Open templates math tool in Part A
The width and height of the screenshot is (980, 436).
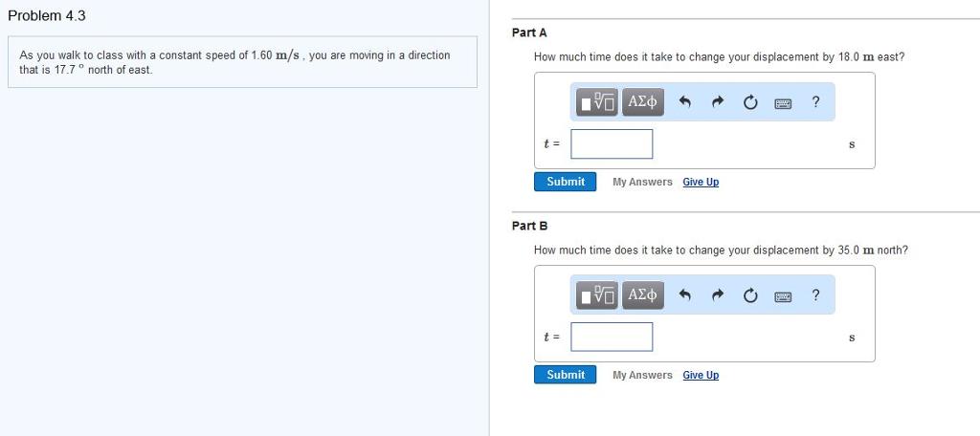[597, 101]
